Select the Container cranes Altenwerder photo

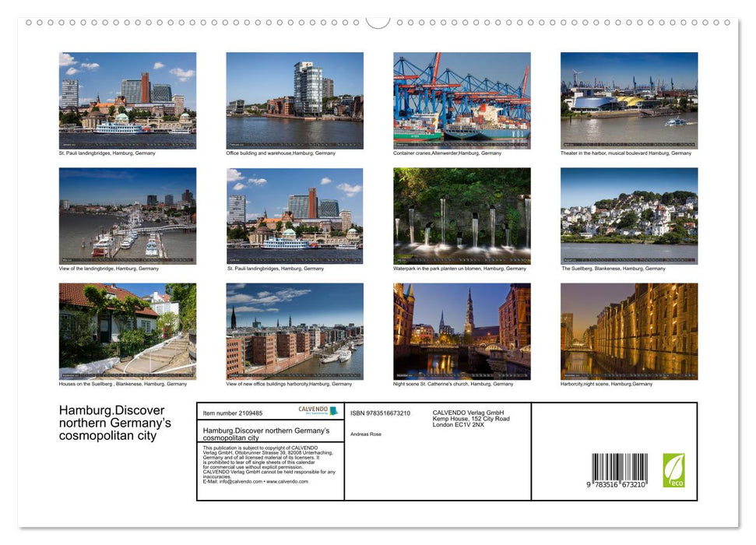[x=461, y=100]
